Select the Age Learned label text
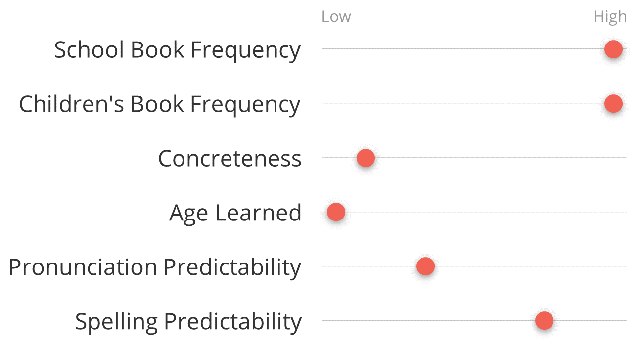 235,214
